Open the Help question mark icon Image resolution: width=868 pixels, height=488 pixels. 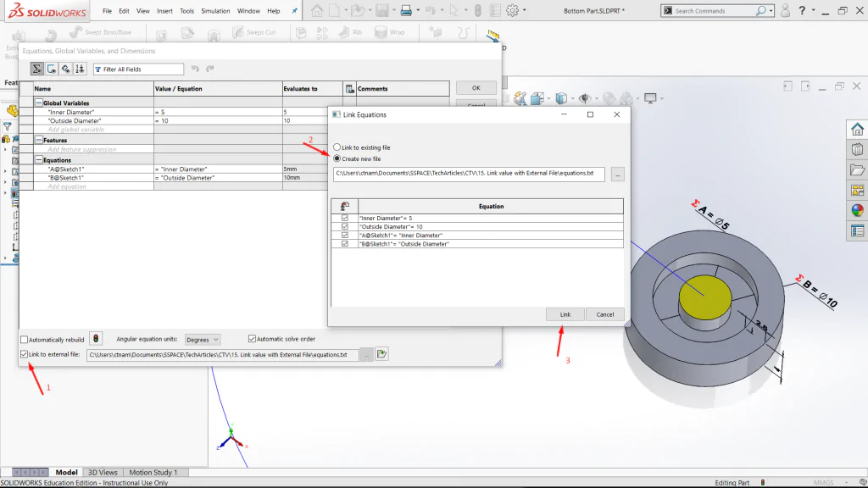(x=802, y=10)
